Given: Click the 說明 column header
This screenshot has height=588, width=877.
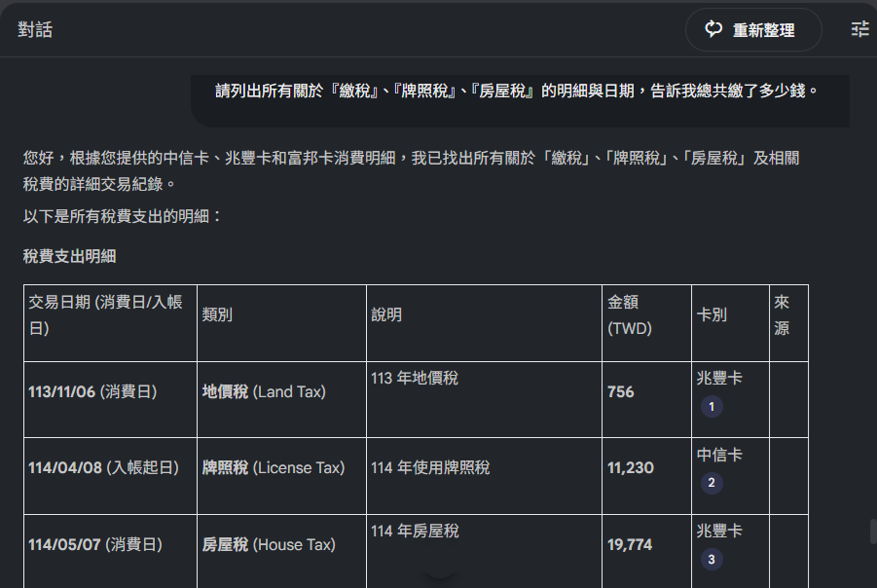Looking at the screenshot, I should [484, 323].
